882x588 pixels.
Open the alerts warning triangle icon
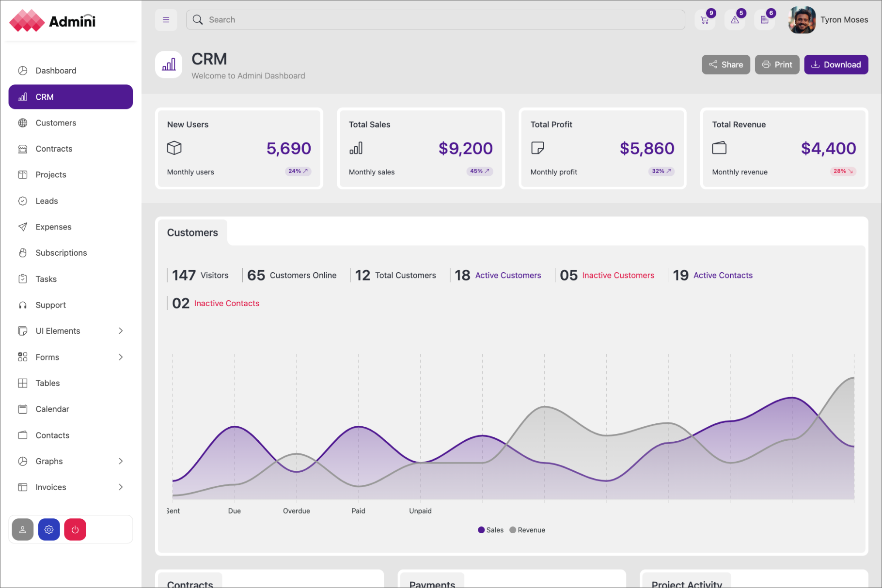pyautogui.click(x=735, y=20)
